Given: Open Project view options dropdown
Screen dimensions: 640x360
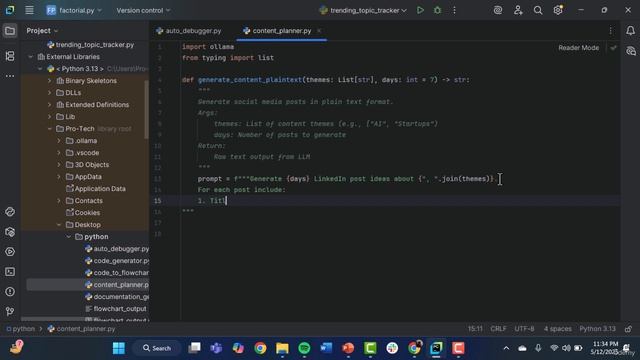Looking at the screenshot, I should coord(42,31).
